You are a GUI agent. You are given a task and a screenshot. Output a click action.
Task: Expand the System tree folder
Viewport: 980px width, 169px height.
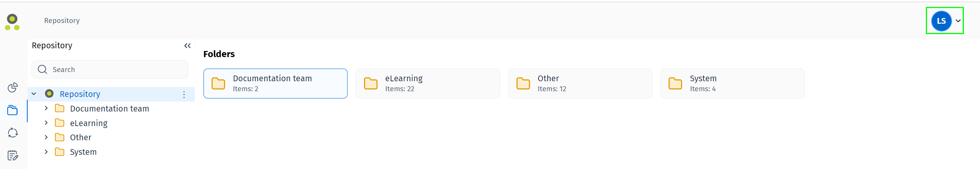click(x=46, y=152)
